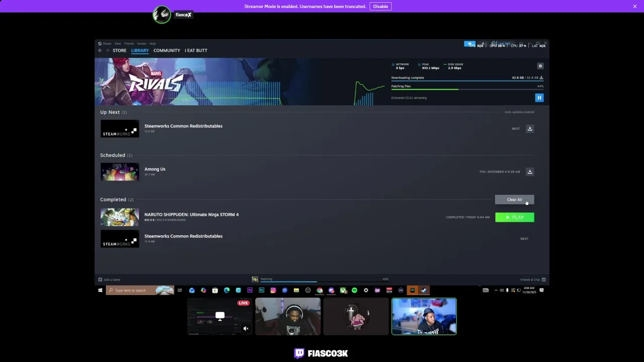Click Add a Game in Steam footer
Image resolution: width=644 pixels, height=362 pixels.
click(x=109, y=280)
